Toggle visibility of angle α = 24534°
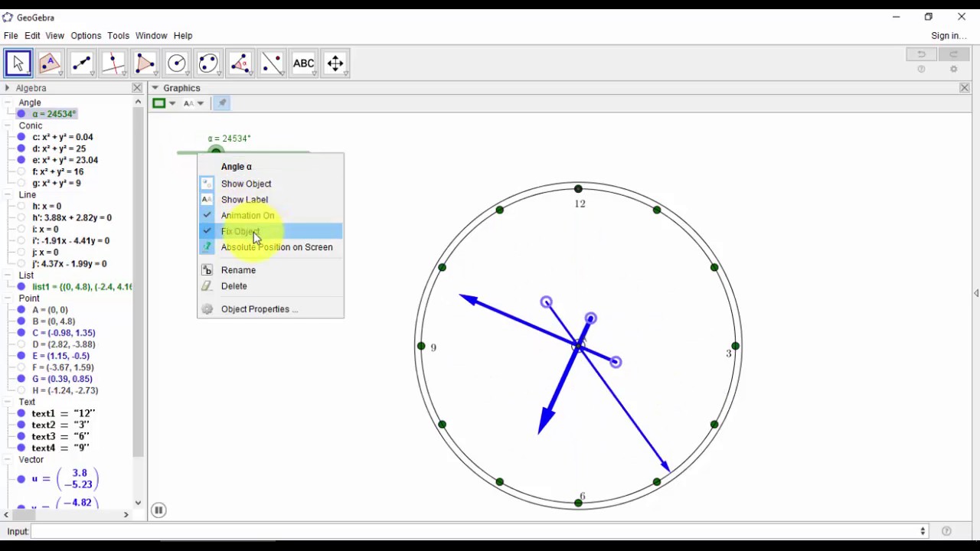 pyautogui.click(x=21, y=114)
